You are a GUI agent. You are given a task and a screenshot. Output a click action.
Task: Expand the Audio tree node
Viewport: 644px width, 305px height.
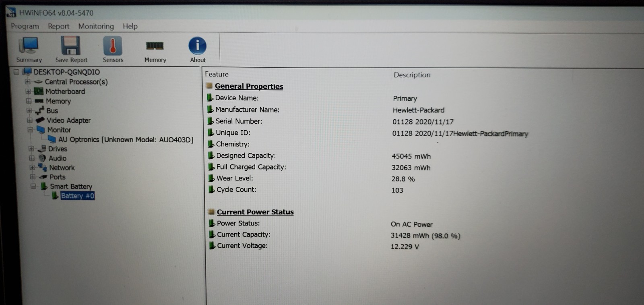click(31, 158)
